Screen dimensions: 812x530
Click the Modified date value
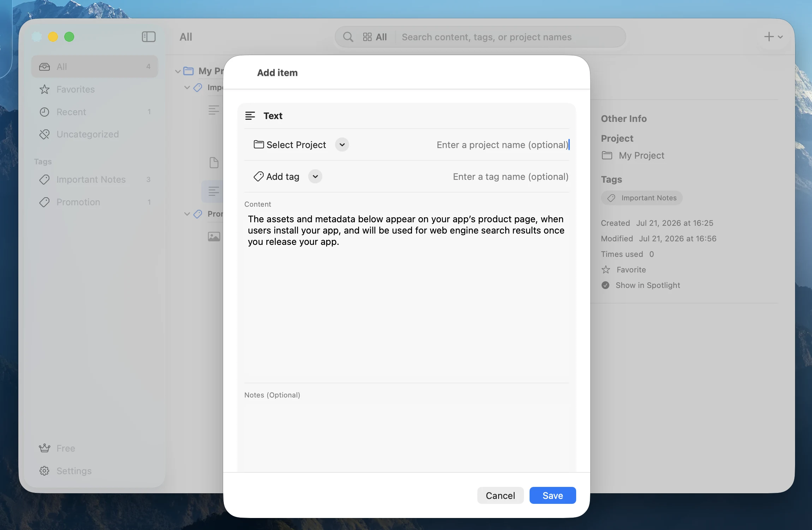point(677,238)
